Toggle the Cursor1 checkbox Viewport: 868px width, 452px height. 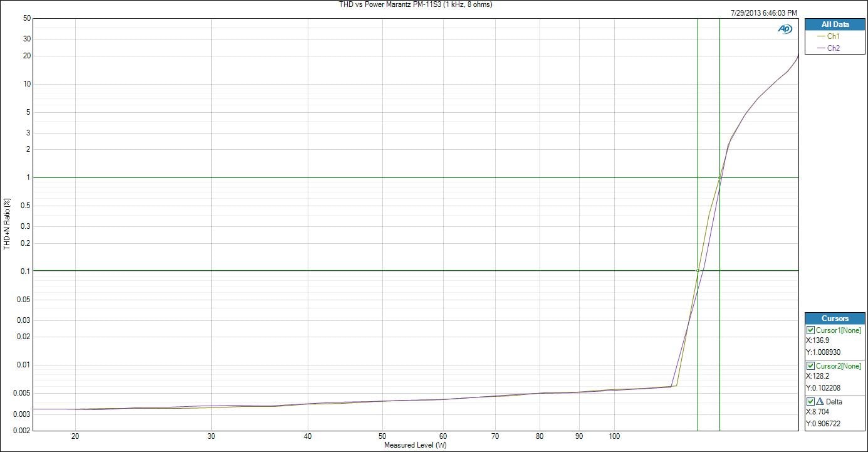tap(810, 330)
